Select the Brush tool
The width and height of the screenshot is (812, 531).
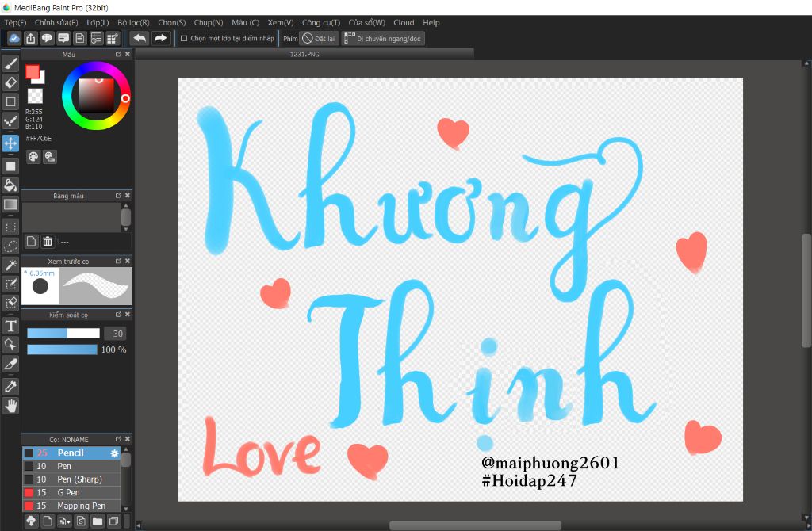[10, 63]
